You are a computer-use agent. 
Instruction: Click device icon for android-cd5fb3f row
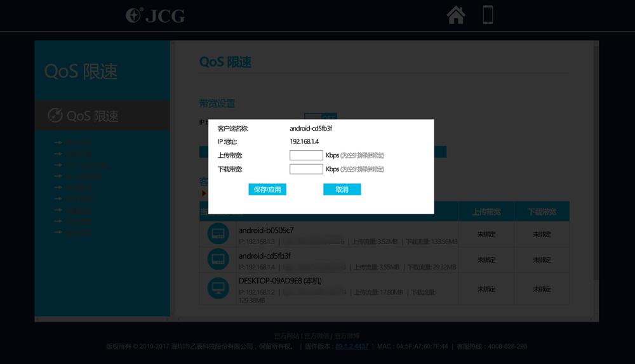click(x=218, y=259)
